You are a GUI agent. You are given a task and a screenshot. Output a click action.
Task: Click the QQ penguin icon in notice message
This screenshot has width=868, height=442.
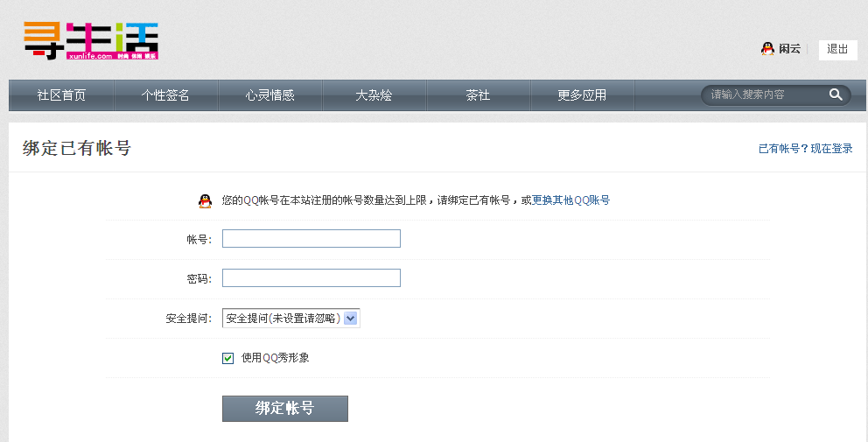click(205, 200)
